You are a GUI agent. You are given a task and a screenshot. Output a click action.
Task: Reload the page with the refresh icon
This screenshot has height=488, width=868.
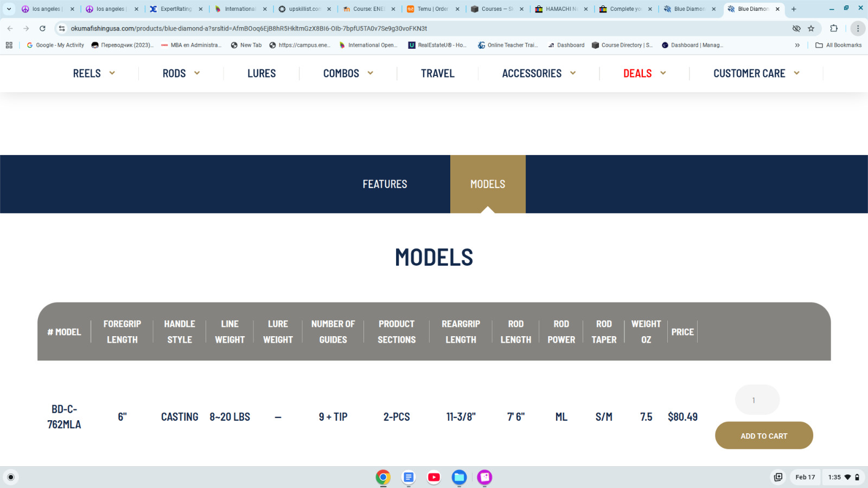42,28
